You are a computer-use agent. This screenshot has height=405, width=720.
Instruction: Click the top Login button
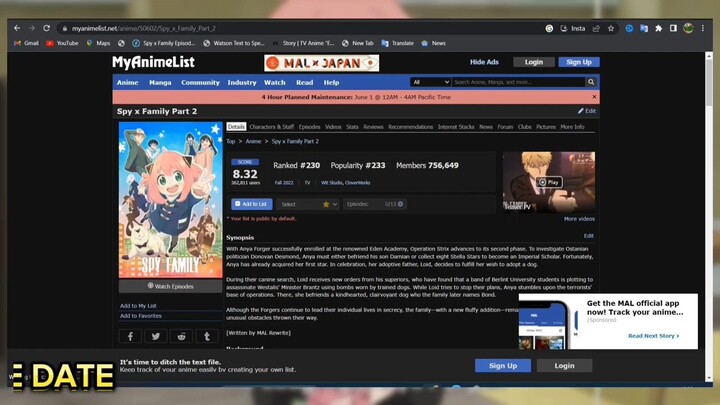pos(534,62)
